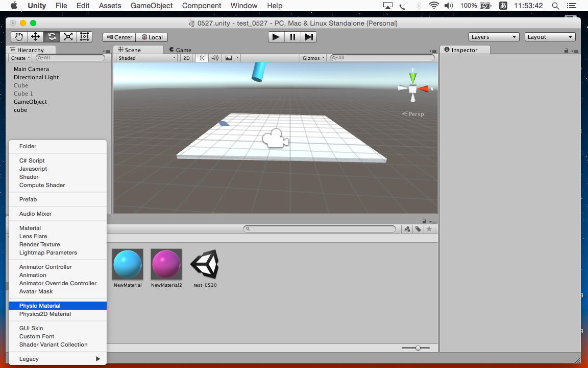Image resolution: width=588 pixels, height=368 pixels.
Task: Adjust Project icon size slider
Action: click(418, 348)
